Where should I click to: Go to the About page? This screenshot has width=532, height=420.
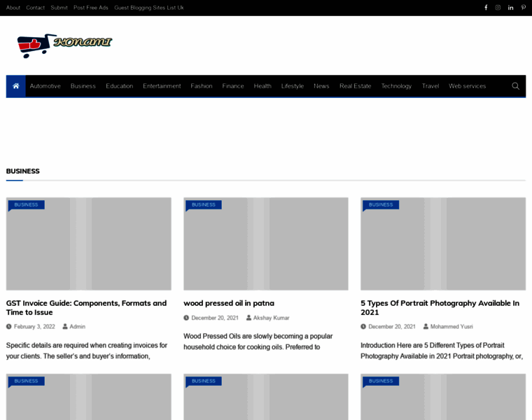[x=13, y=8]
